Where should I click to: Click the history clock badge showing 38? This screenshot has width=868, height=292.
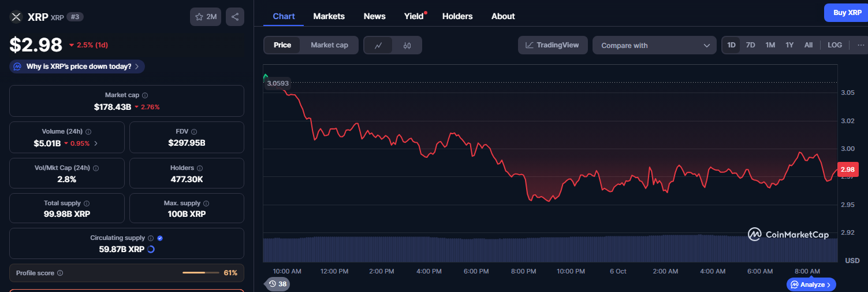[278, 284]
